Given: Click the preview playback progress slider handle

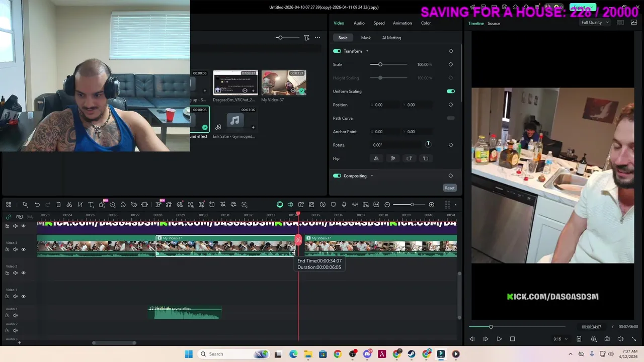Looking at the screenshot, I should (491, 327).
